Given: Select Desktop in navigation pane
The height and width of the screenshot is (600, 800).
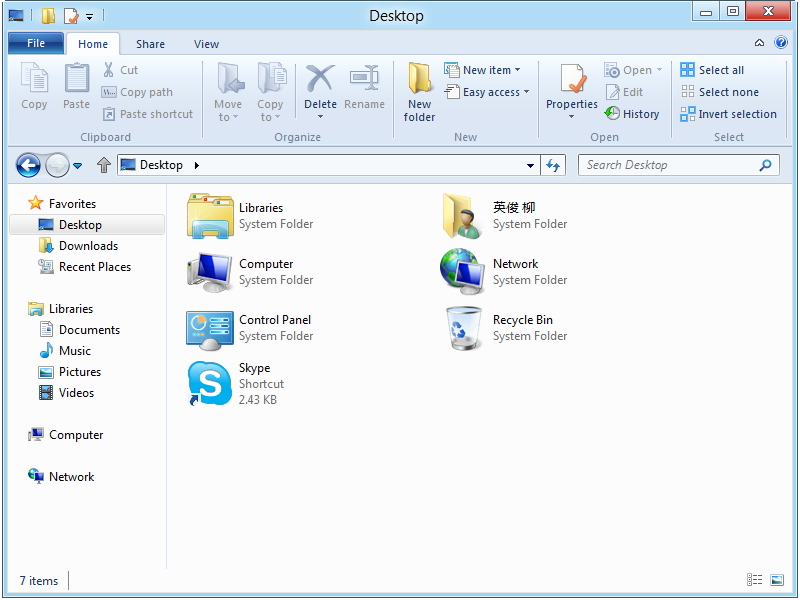Looking at the screenshot, I should [x=87, y=224].
